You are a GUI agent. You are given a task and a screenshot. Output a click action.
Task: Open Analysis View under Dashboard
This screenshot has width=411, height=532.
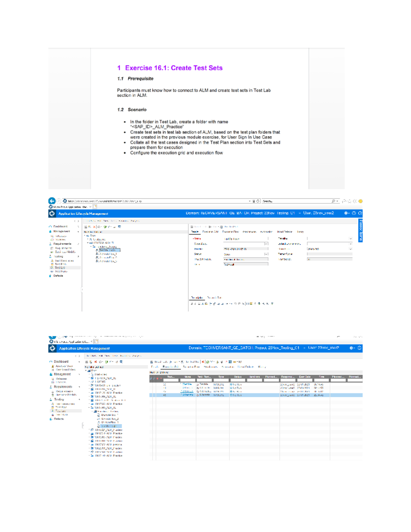click(64, 366)
